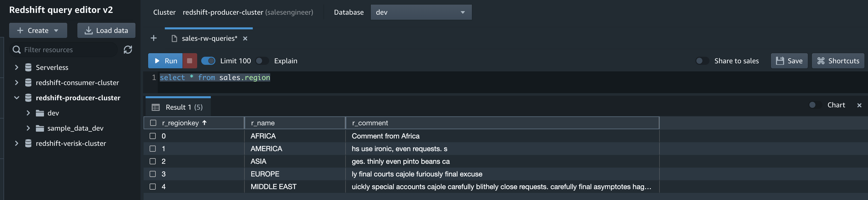Close the results panel
The width and height of the screenshot is (868, 200).
click(859, 105)
